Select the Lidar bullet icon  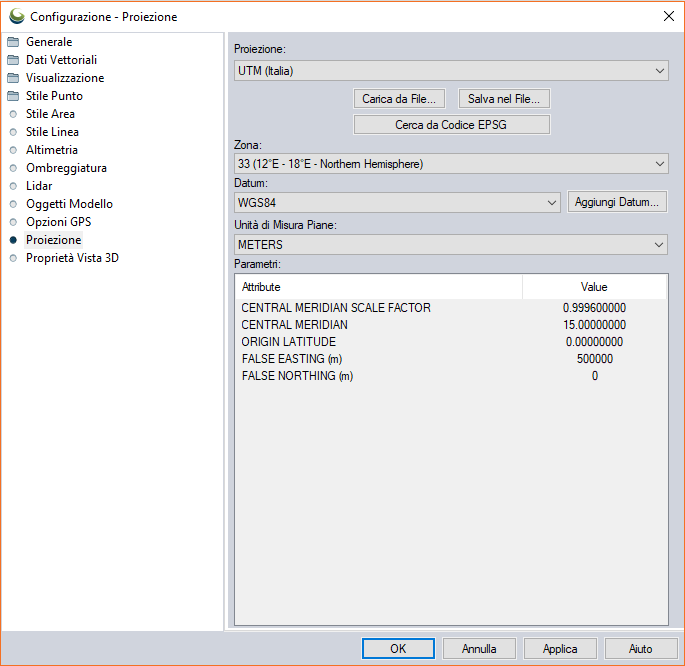click(13, 186)
